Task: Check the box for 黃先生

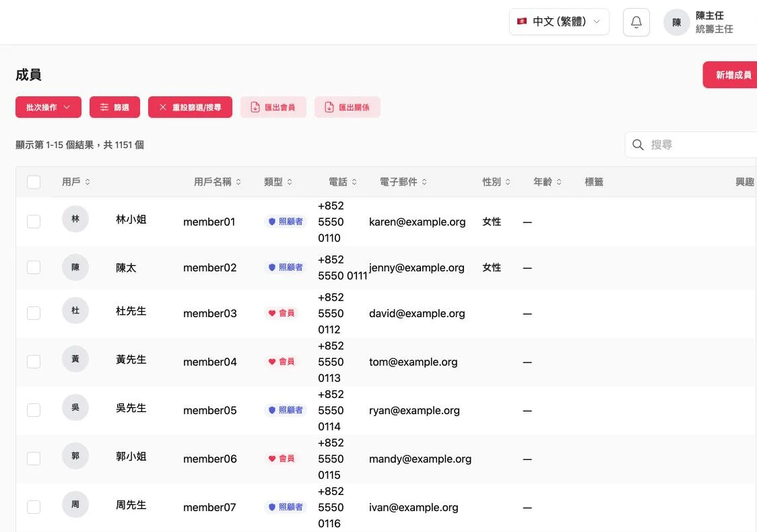Action: coord(34,362)
